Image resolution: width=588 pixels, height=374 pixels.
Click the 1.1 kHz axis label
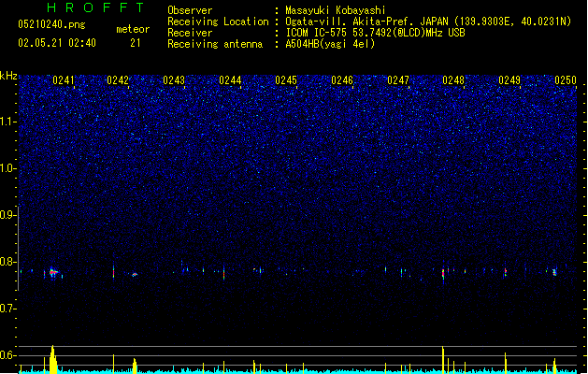click(7, 122)
